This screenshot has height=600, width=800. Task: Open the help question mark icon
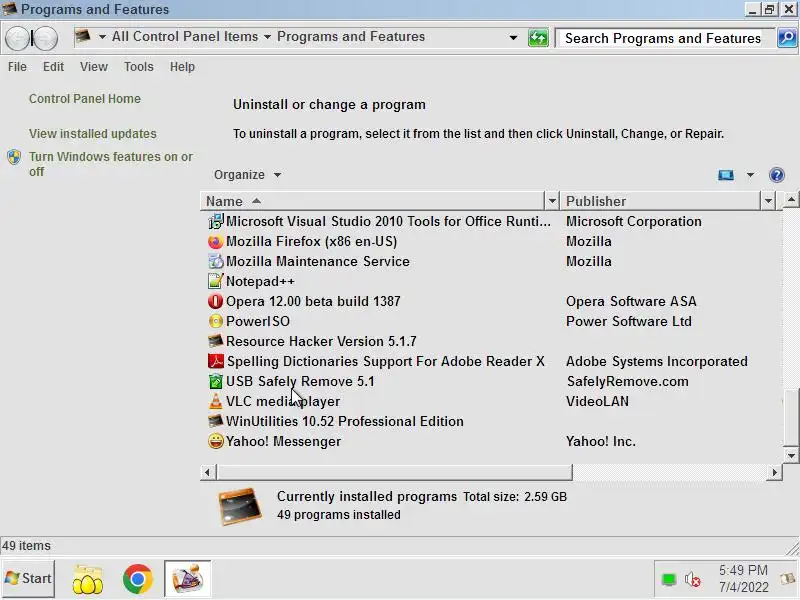(x=777, y=175)
